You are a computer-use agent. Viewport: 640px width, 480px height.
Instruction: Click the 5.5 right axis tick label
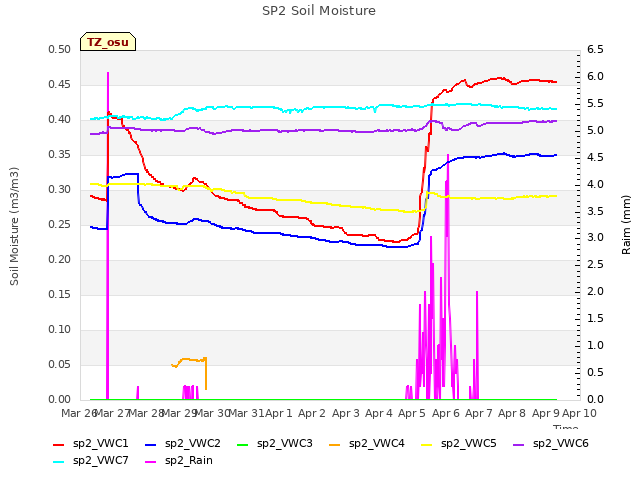pos(595,103)
